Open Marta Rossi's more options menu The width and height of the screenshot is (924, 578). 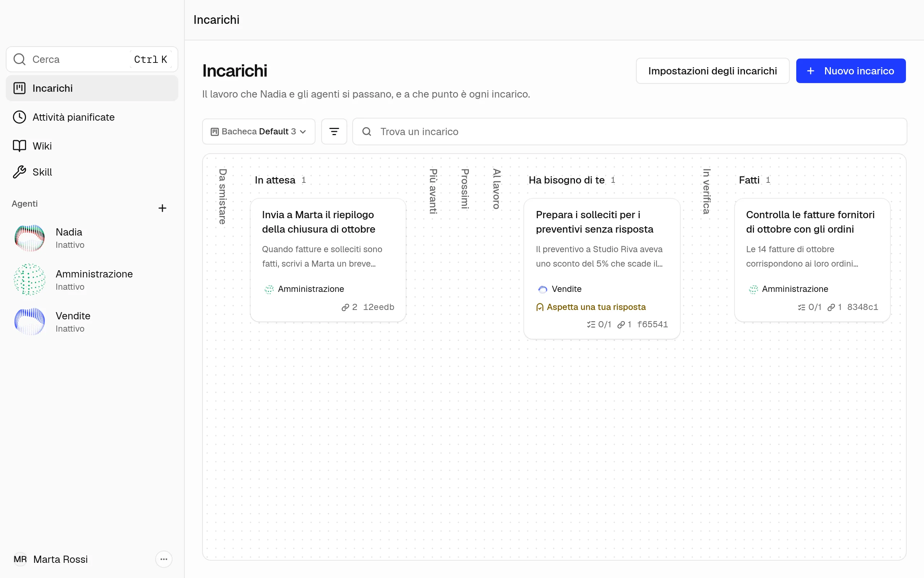164,559
